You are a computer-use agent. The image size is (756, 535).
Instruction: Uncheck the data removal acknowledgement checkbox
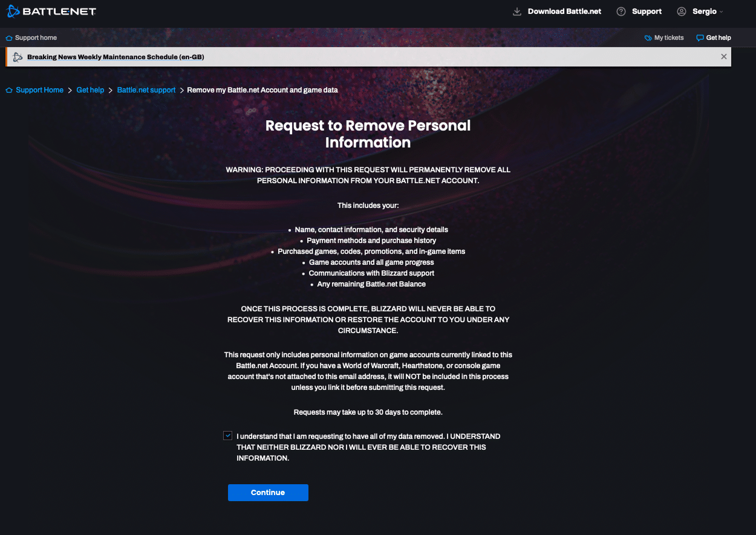point(227,435)
